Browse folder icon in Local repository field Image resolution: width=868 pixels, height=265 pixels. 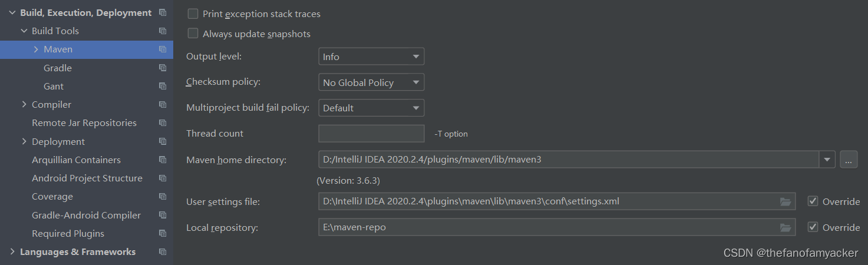point(785,227)
